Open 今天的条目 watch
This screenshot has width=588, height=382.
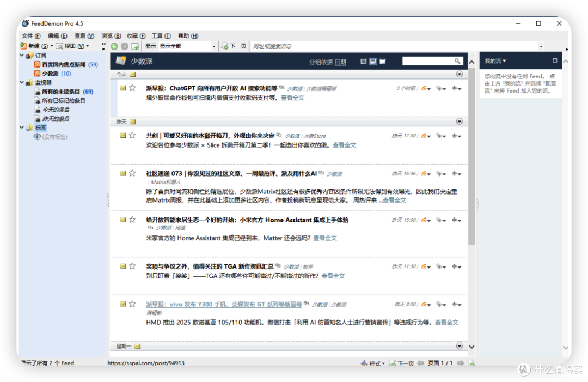[x=52, y=110]
